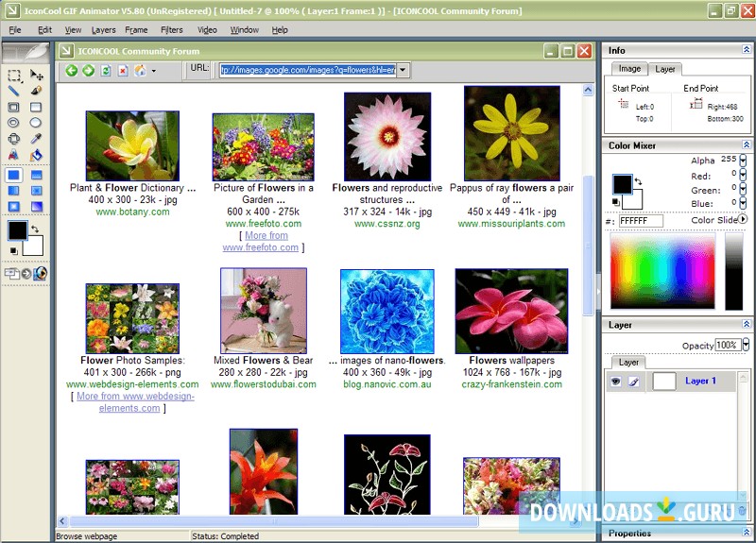Choose the vertical gradient fill style
This screenshot has height=543, width=756.
click(14, 191)
